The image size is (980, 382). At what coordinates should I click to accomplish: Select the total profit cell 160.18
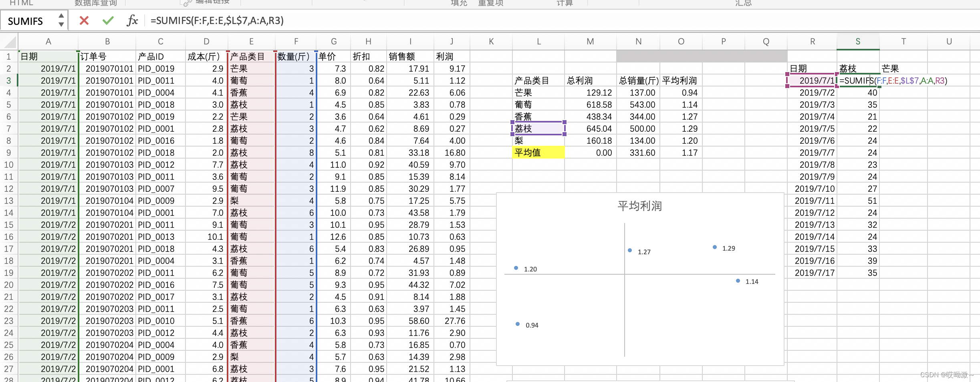point(590,141)
